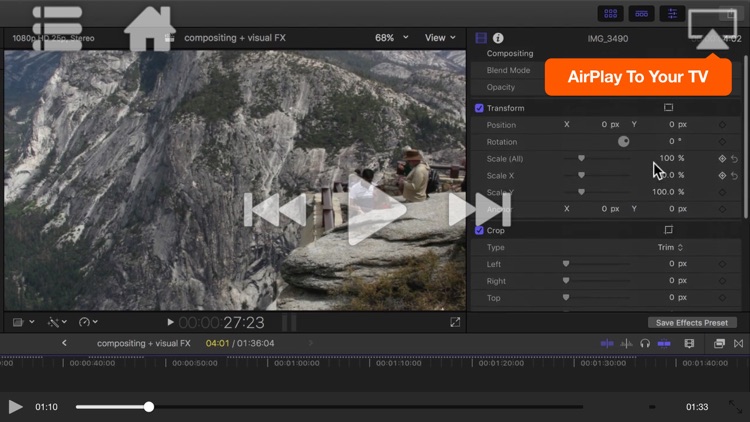
Task: Toggle the Scale X keyframe diamond
Action: tap(722, 176)
